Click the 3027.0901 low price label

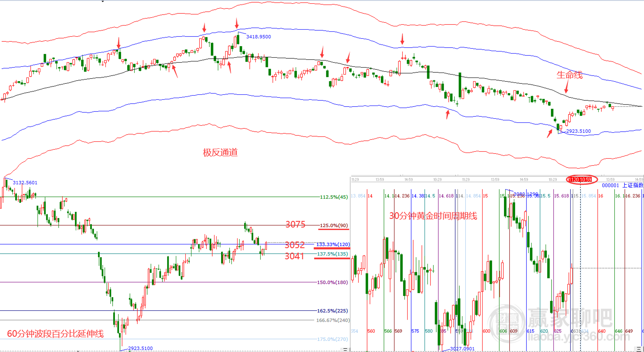[x=462, y=349]
